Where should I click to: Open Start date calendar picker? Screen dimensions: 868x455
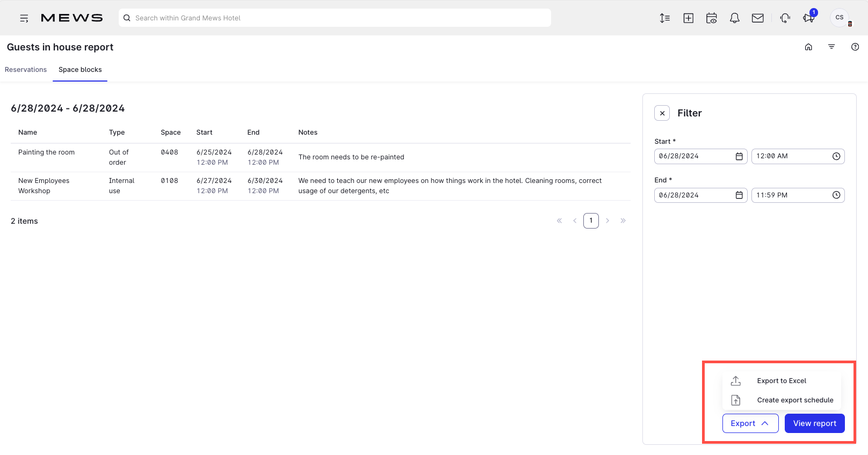coord(739,156)
